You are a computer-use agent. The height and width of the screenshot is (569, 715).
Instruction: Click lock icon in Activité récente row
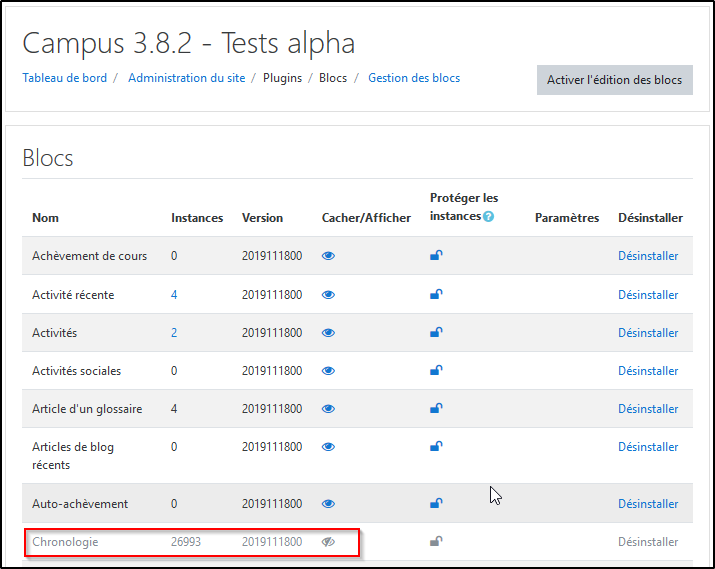(x=436, y=294)
